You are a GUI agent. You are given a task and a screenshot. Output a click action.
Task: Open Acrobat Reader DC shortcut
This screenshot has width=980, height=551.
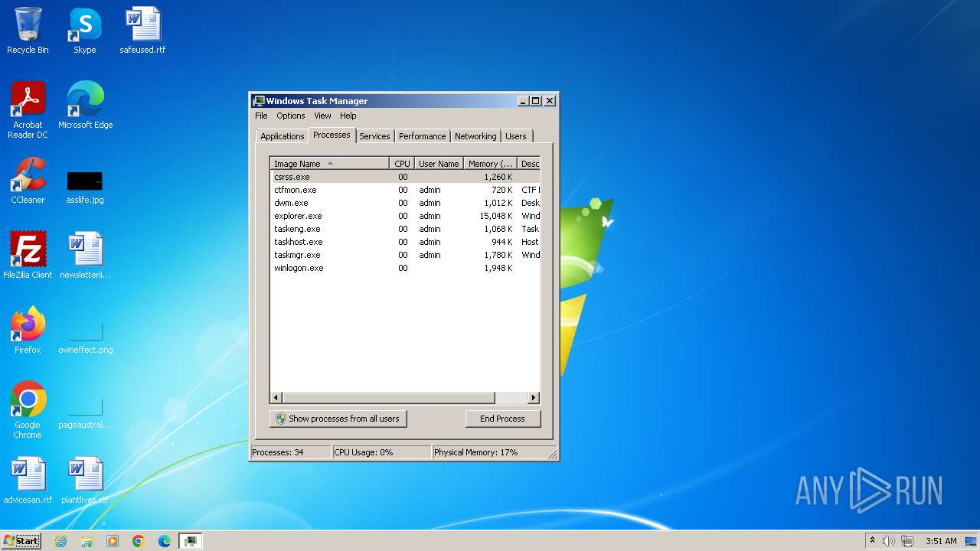(28, 109)
